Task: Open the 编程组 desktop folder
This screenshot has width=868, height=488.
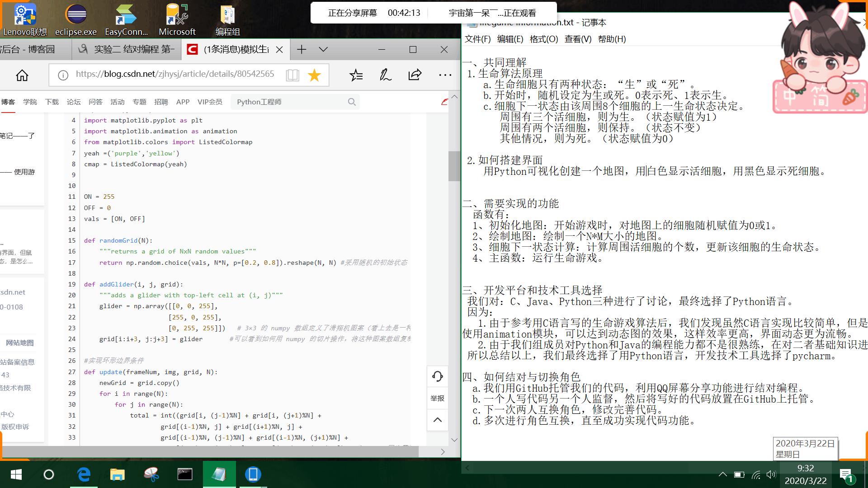Action: 227,19
